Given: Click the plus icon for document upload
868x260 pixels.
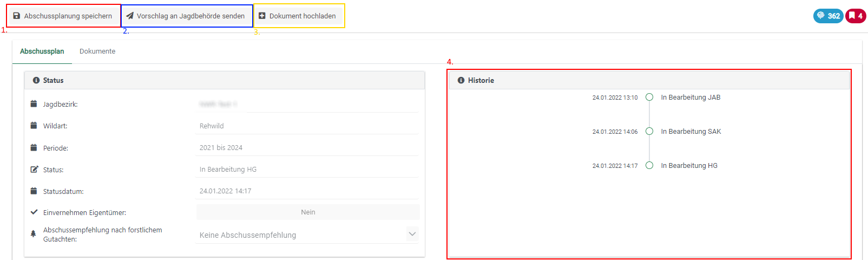Looking at the screenshot, I should [262, 16].
